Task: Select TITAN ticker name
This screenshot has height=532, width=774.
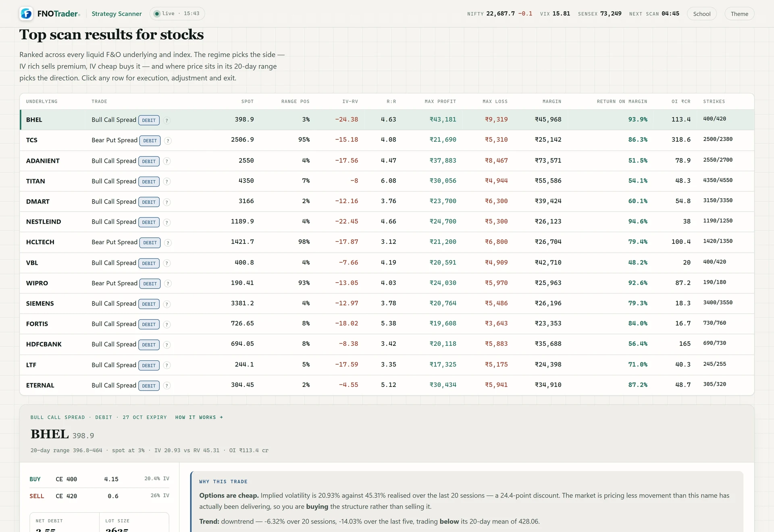Action: [35, 181]
